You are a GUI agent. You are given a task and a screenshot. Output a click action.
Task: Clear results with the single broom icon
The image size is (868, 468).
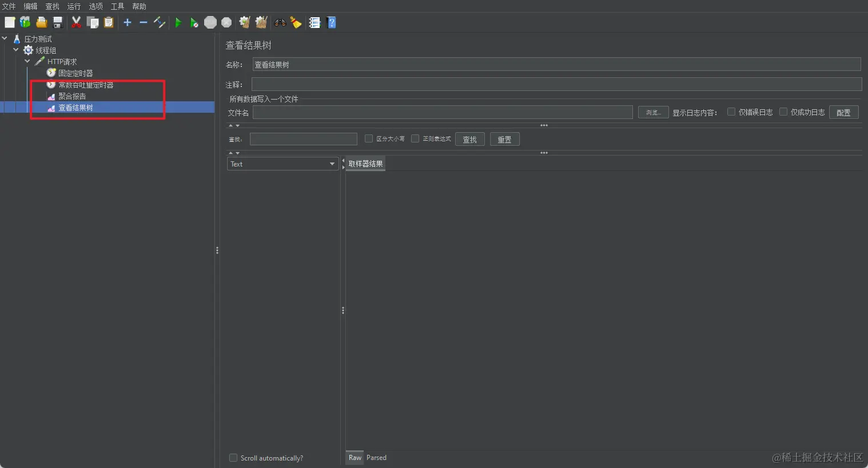tap(245, 22)
